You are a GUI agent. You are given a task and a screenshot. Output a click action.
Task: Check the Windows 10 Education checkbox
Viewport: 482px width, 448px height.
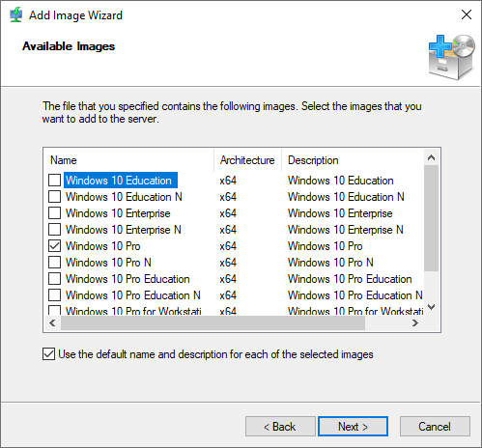pos(54,181)
